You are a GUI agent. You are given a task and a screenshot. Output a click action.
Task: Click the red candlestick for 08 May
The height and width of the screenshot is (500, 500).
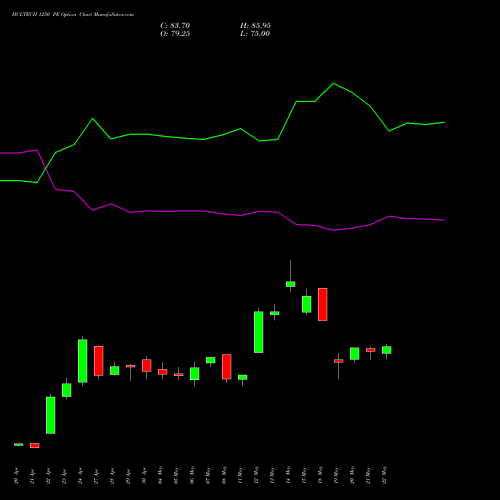pyautogui.click(x=227, y=367)
